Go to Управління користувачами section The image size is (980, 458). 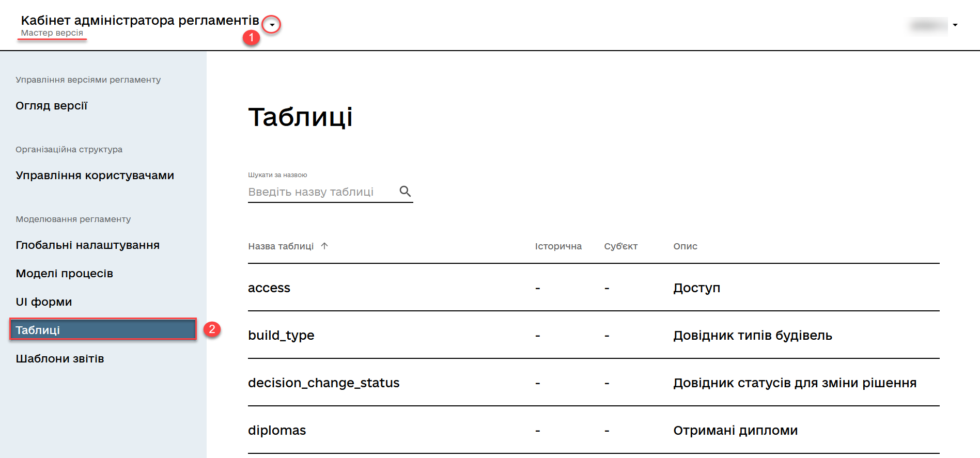tap(95, 176)
